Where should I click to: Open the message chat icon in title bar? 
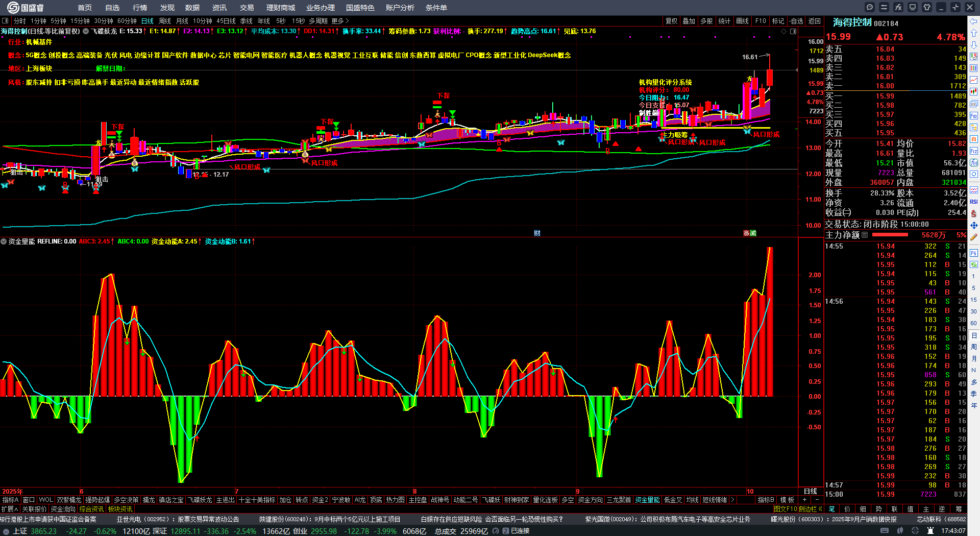click(x=870, y=7)
